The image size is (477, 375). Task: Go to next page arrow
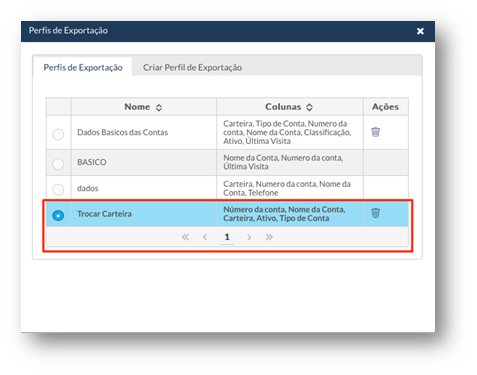(x=249, y=237)
